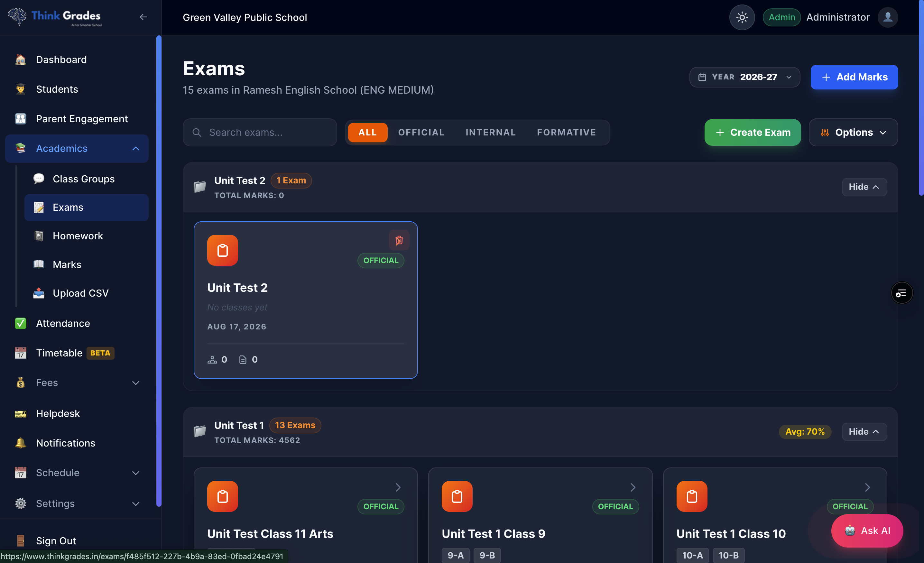This screenshot has width=924, height=563.
Task: Click the 9-A class tag
Action: pyautogui.click(x=455, y=555)
